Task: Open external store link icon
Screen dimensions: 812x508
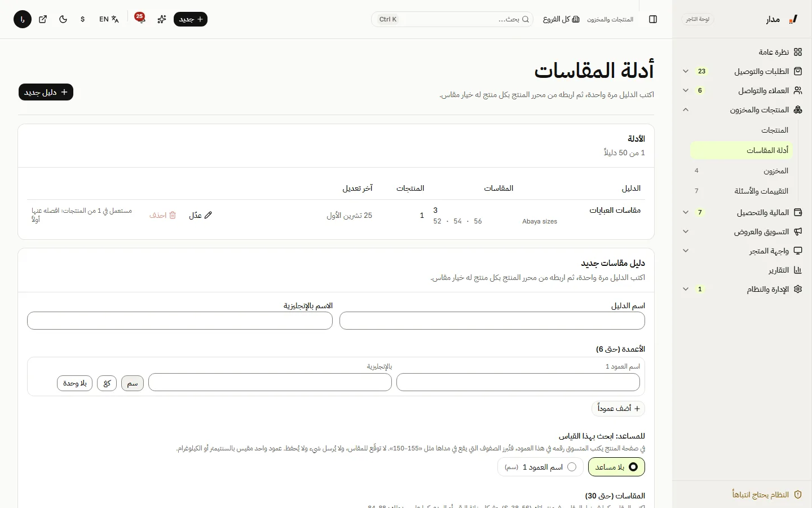Action: pos(43,19)
